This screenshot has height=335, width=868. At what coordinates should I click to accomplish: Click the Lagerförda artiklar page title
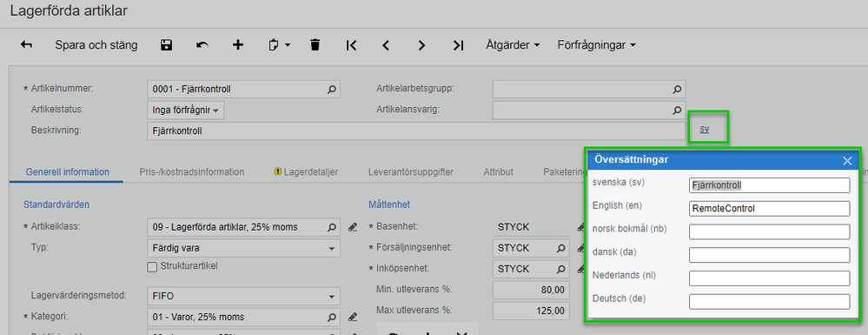[x=70, y=10]
